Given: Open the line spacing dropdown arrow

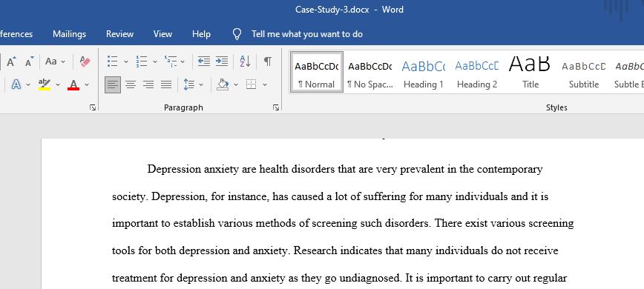Looking at the screenshot, I should 201,85.
